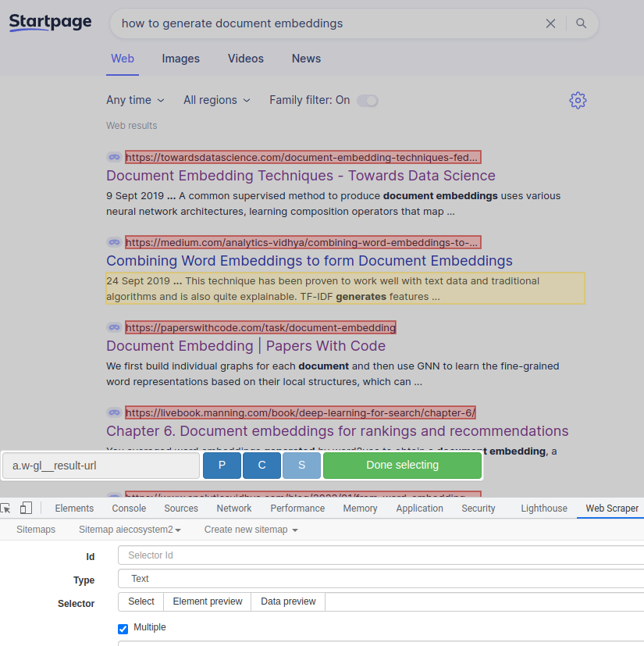Screen dimensions: 644x646
Task: Open the Security DevTools tab
Action: (479, 509)
